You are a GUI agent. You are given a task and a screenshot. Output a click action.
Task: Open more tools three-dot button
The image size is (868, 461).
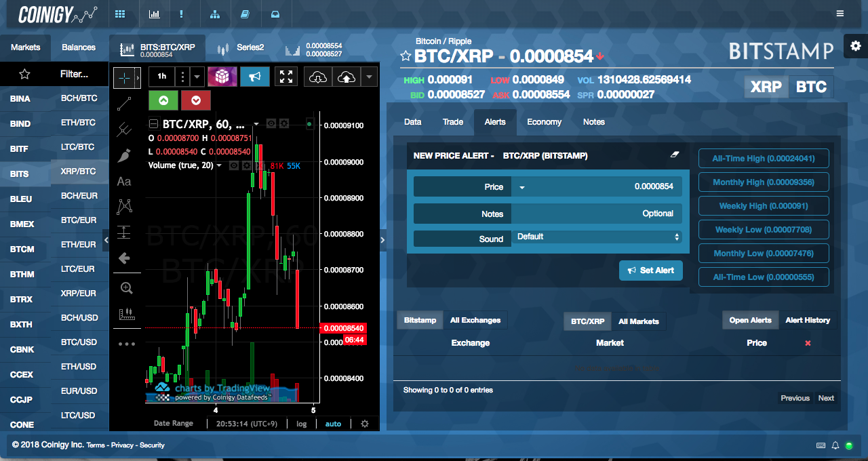tap(127, 344)
